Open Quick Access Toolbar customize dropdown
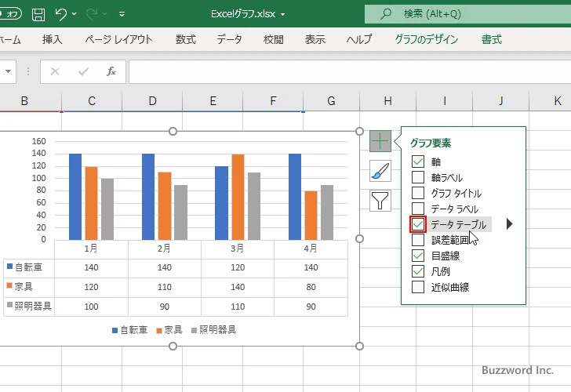The image size is (571, 392). click(x=122, y=14)
